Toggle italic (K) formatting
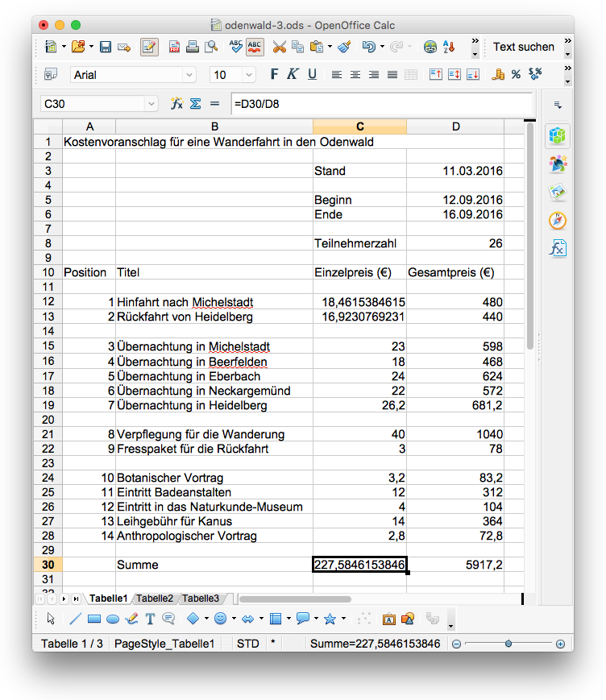The image size is (606, 700). pyautogui.click(x=293, y=74)
